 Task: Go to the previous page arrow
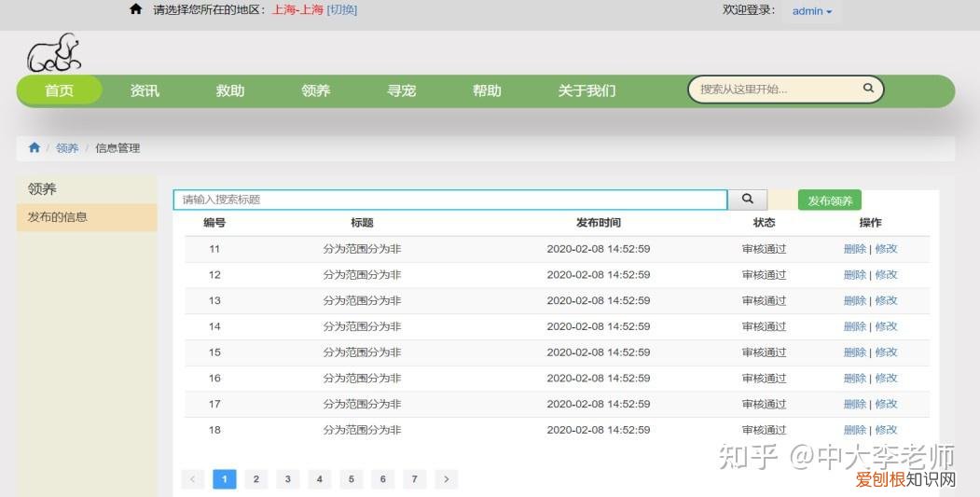(192, 479)
